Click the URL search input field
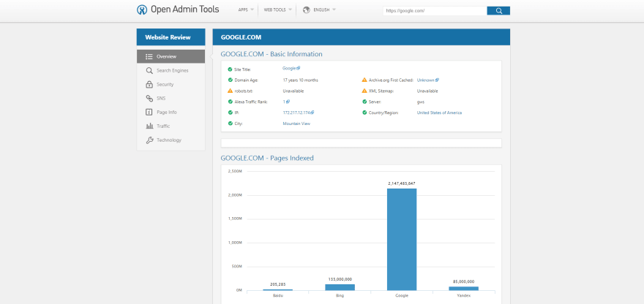644x304 pixels. point(435,11)
